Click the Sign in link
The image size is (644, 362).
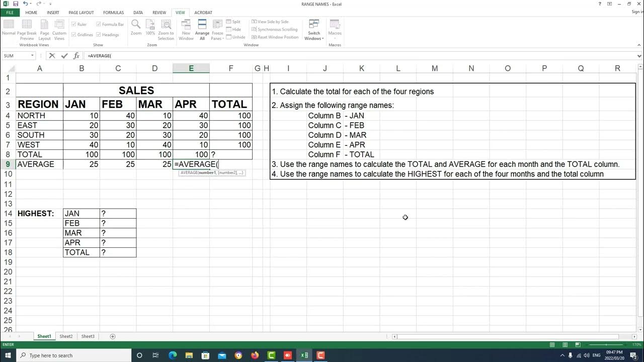click(x=637, y=12)
